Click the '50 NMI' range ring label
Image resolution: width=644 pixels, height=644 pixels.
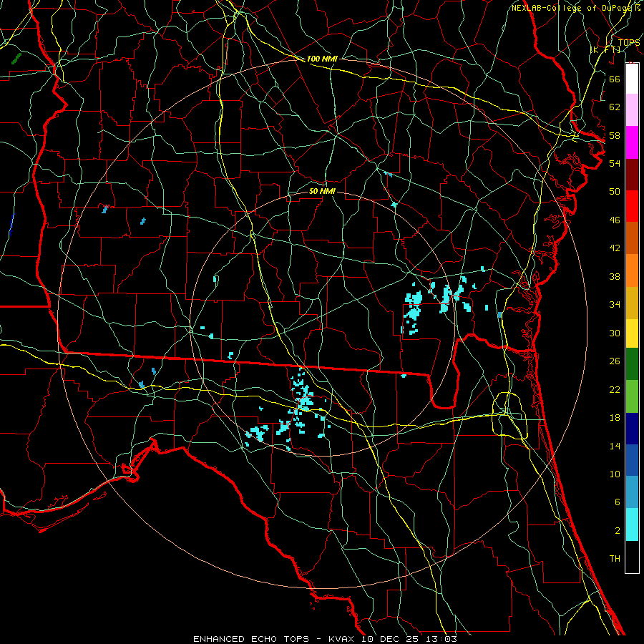(x=322, y=191)
